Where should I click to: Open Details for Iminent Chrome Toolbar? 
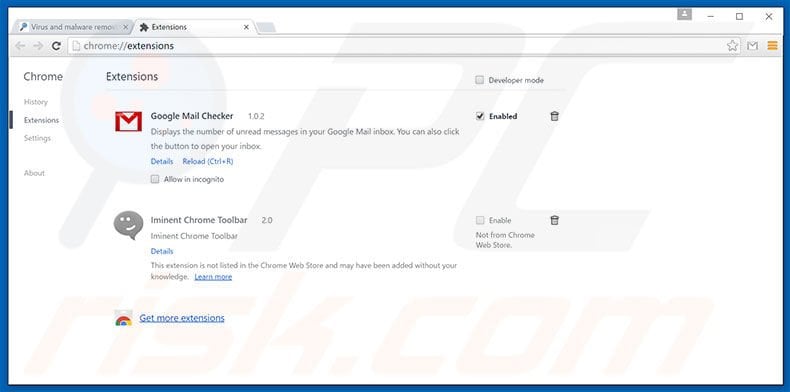pyautogui.click(x=162, y=251)
